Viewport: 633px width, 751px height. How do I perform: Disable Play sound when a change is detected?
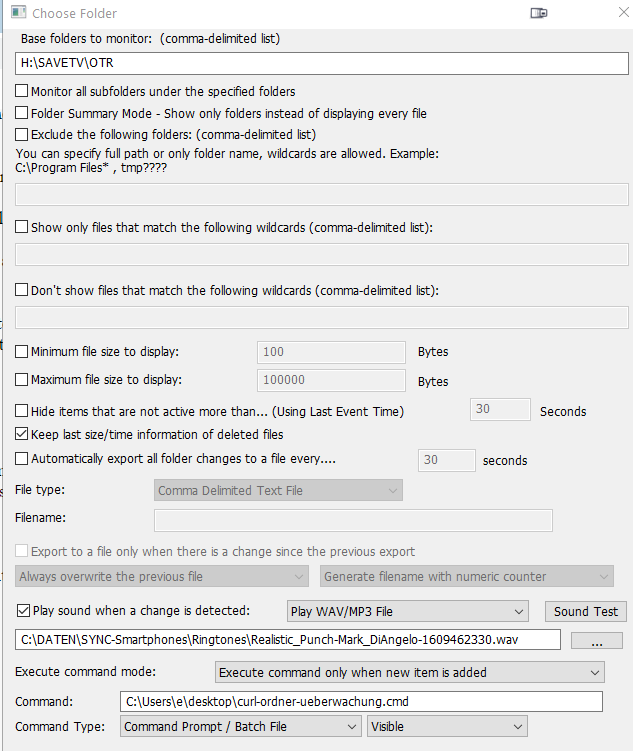pyautogui.click(x=22, y=611)
